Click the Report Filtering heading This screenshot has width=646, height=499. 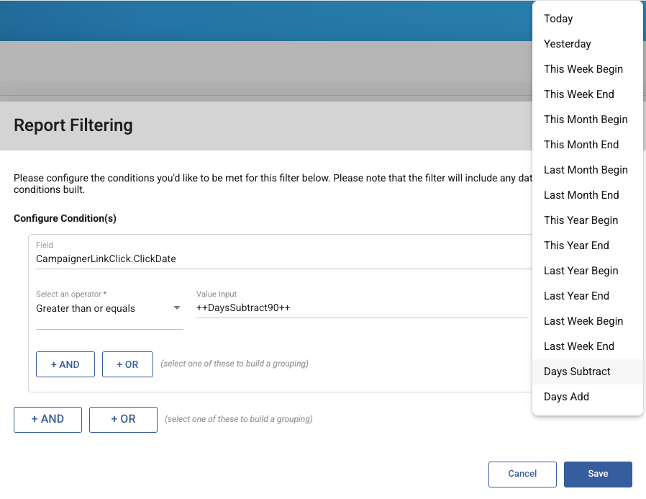click(73, 125)
